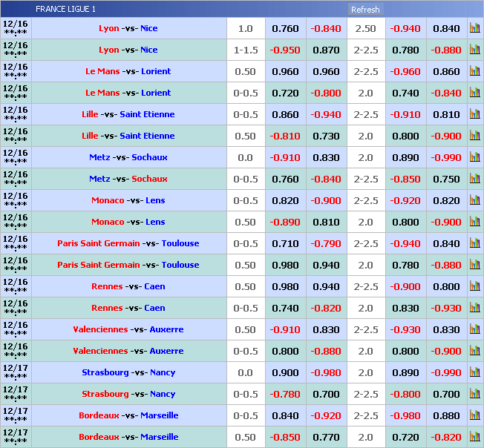Click chart icon for Monaco-Lens 0.50 handicap row
Image resolution: width=484 pixels, height=448 pixels.
[x=475, y=223]
